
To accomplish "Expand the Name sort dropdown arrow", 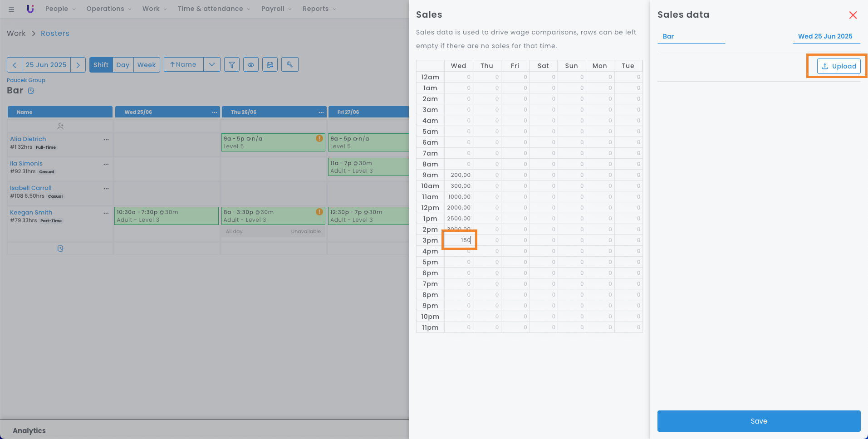I will click(212, 65).
